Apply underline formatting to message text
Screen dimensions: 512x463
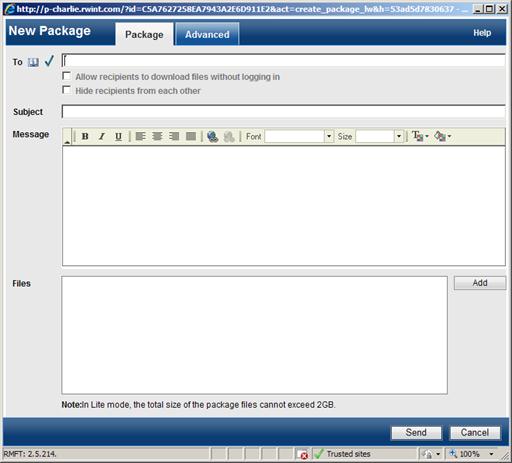[x=118, y=136]
